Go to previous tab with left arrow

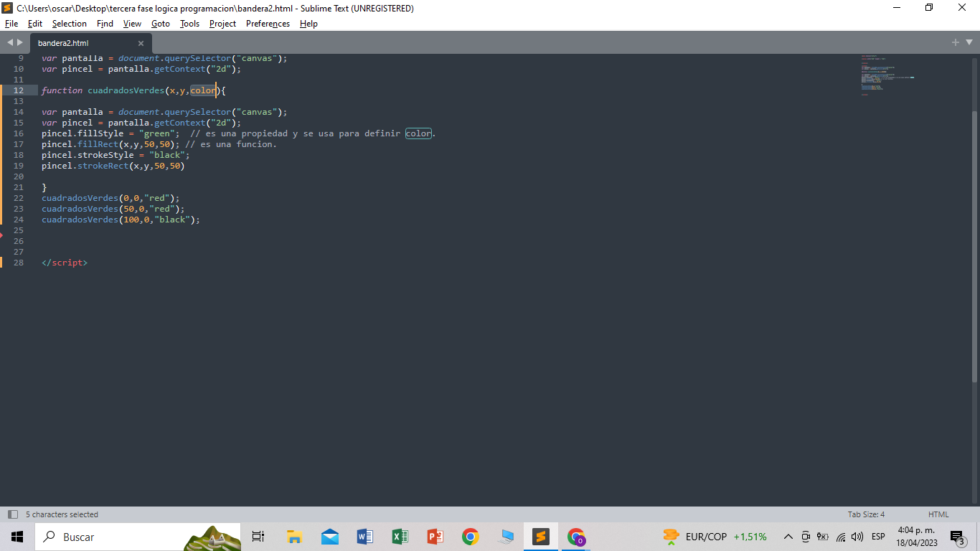tap(10, 42)
